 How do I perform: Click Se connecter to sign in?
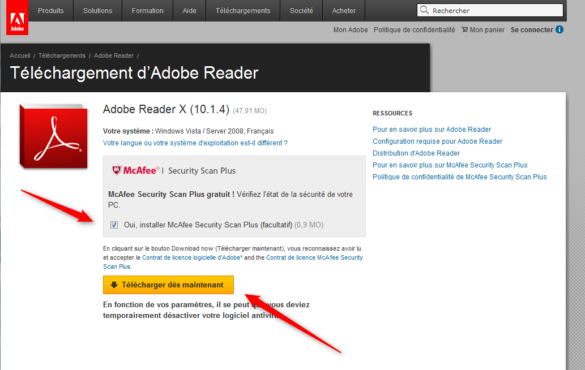click(532, 30)
